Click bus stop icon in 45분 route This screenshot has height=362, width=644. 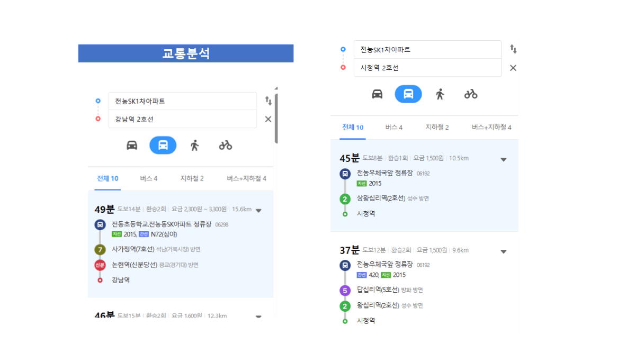[345, 174]
